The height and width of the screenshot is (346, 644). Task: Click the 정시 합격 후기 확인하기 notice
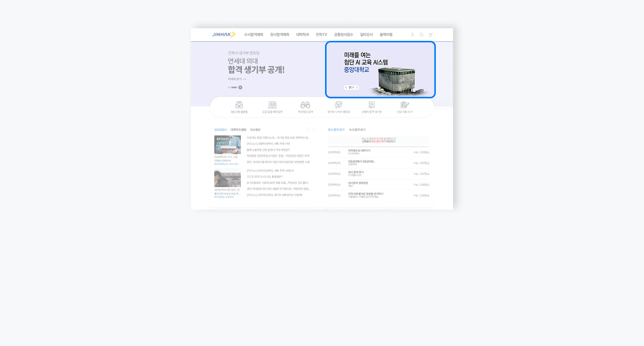pos(378,140)
